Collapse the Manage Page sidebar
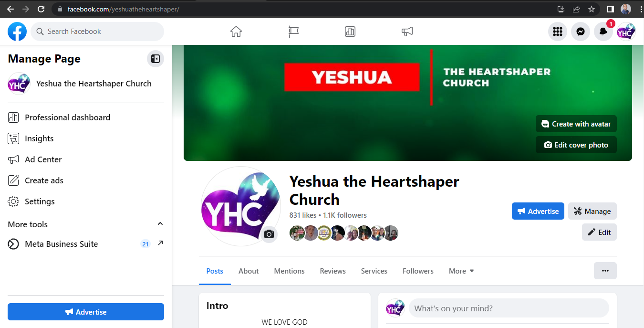Screen dimensions: 644x328 coord(156,59)
